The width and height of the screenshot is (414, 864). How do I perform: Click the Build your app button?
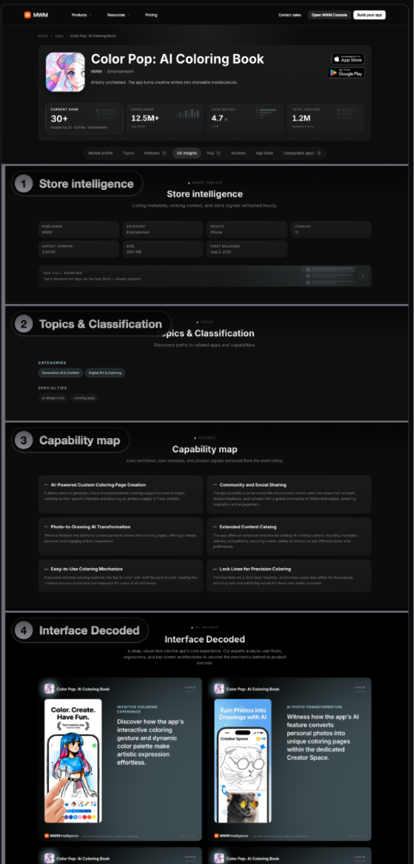[x=369, y=15]
